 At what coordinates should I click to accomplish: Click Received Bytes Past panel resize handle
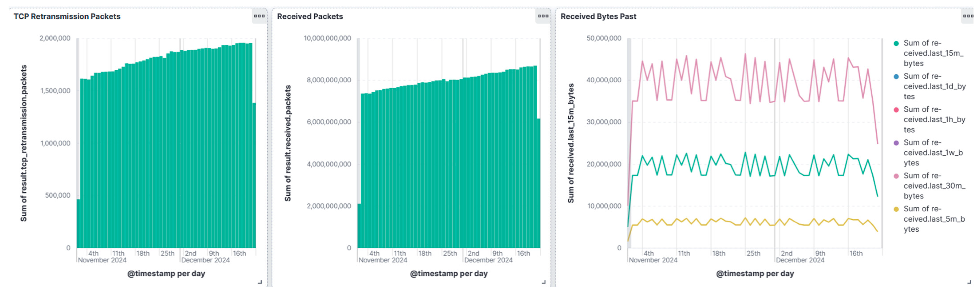click(969, 282)
